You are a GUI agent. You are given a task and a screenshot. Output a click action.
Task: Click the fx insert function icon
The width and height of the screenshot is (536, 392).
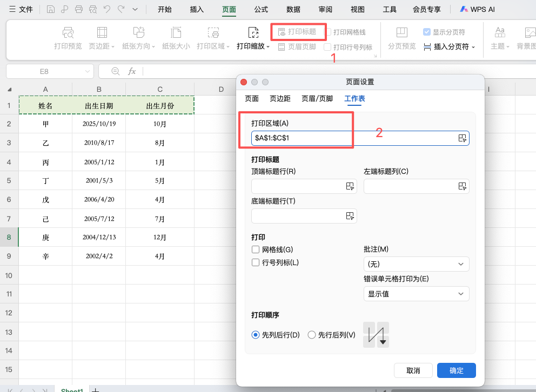(x=132, y=71)
